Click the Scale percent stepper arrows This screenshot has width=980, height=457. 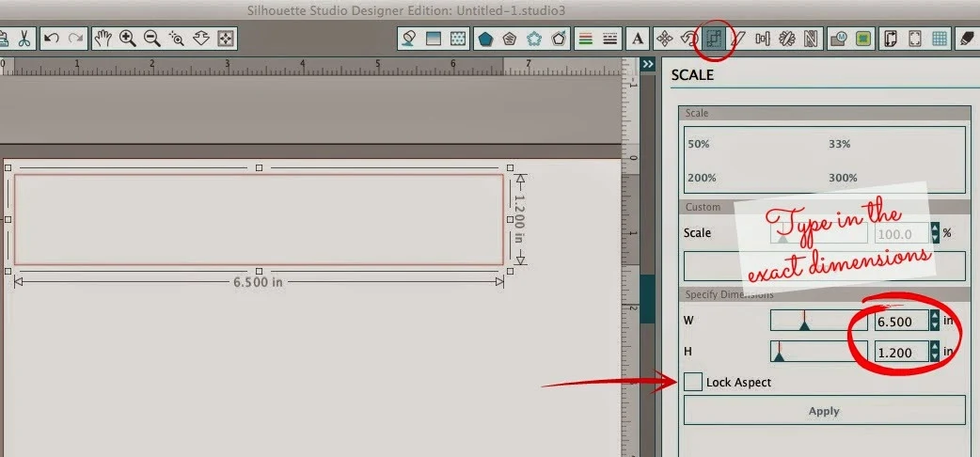coord(935,233)
